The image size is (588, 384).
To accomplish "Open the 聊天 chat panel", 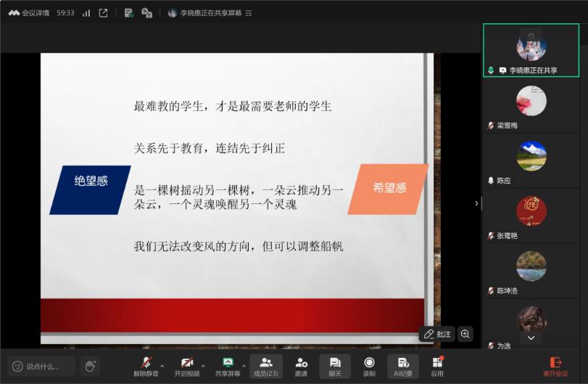I will [x=335, y=366].
